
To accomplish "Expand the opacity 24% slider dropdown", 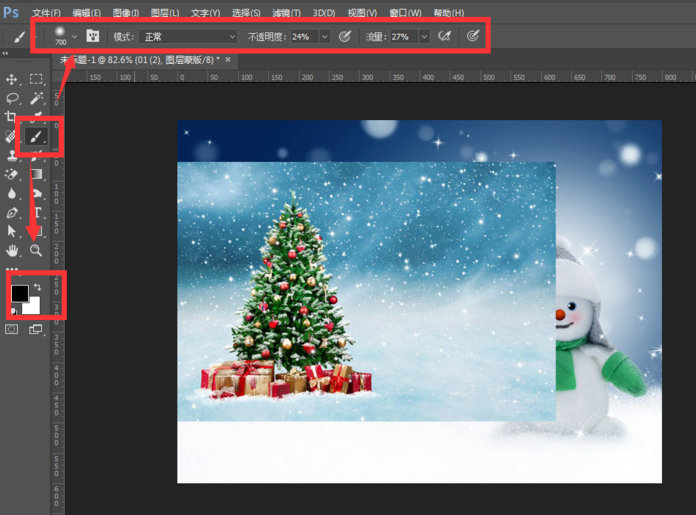I will (325, 36).
